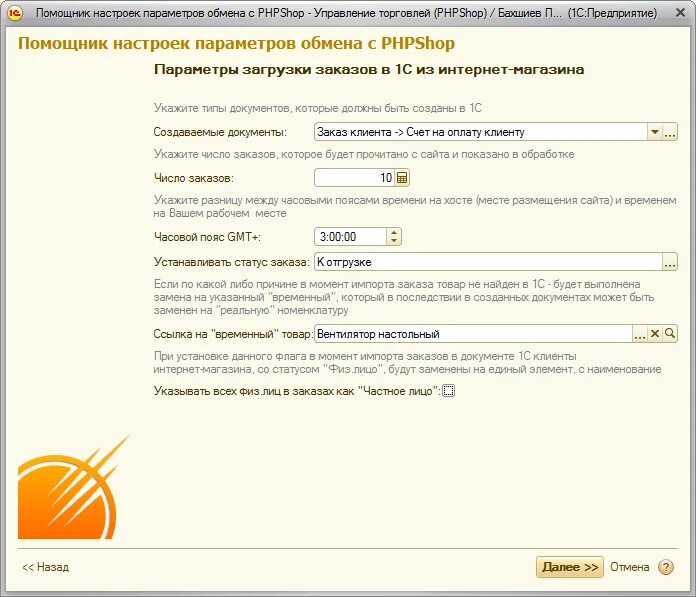The width and height of the screenshot is (696, 597).
Task: Expand Создаваемые документы dropdown list
Action: point(655,132)
